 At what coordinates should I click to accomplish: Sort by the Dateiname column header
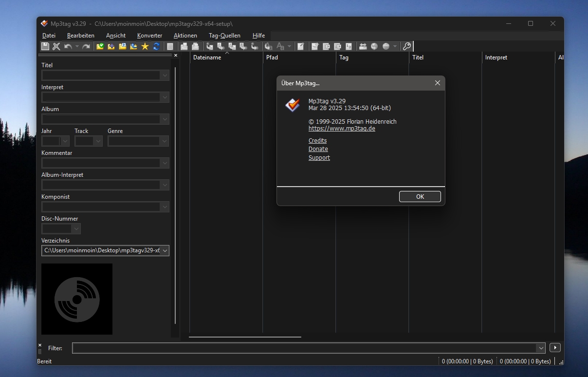(x=226, y=57)
